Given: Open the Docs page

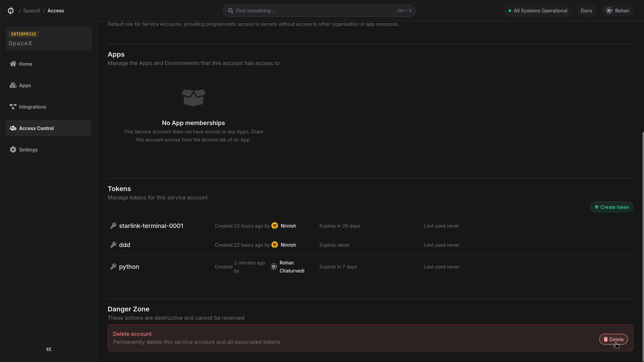Looking at the screenshot, I should point(586,10).
